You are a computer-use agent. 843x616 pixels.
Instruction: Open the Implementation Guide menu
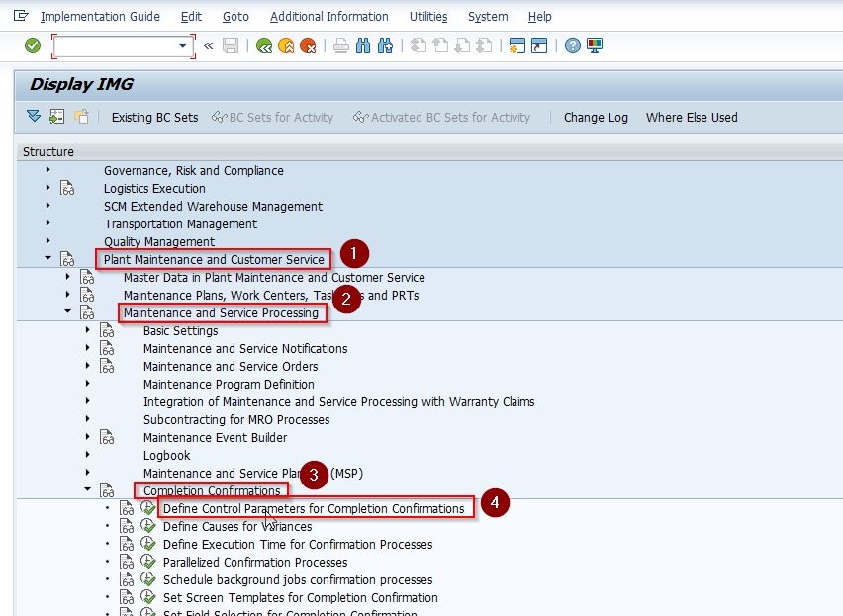[x=100, y=17]
